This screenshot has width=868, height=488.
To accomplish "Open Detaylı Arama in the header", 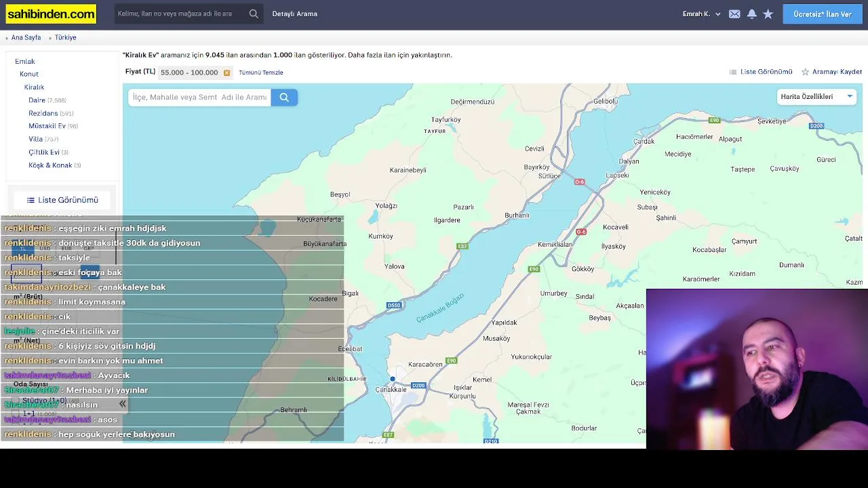I will [x=294, y=14].
